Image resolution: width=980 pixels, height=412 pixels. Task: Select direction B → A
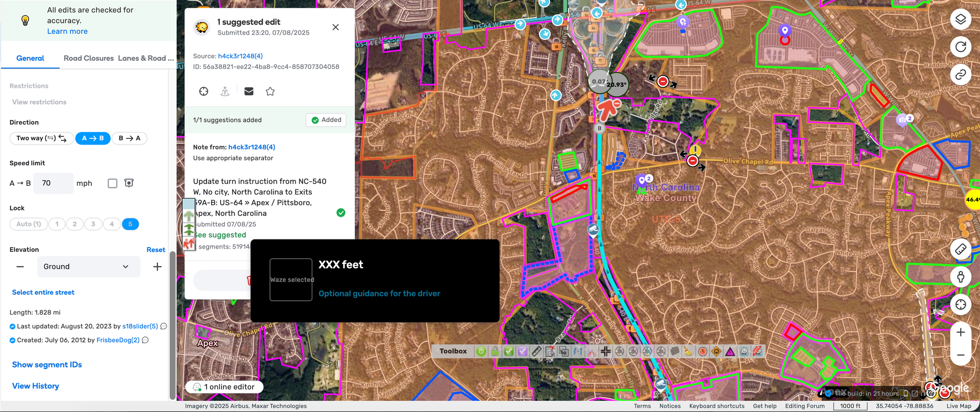coord(130,138)
